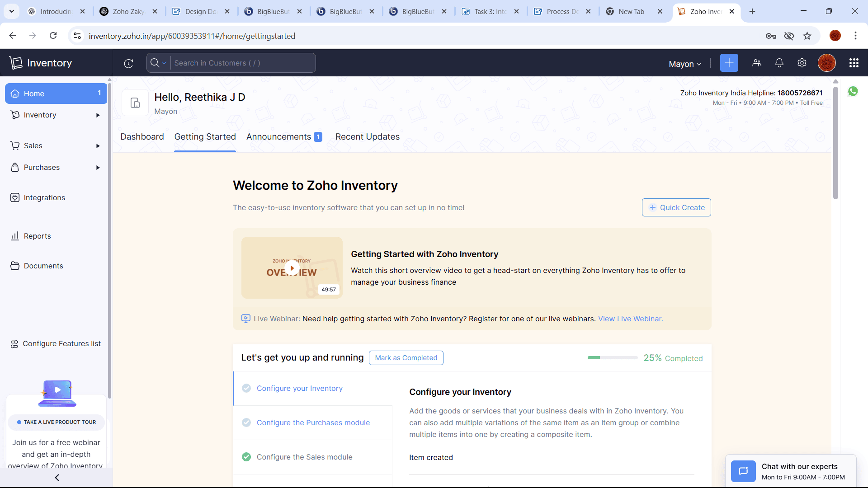The image size is (868, 488).
Task: Bookmark this page with star icon
Action: (807, 36)
